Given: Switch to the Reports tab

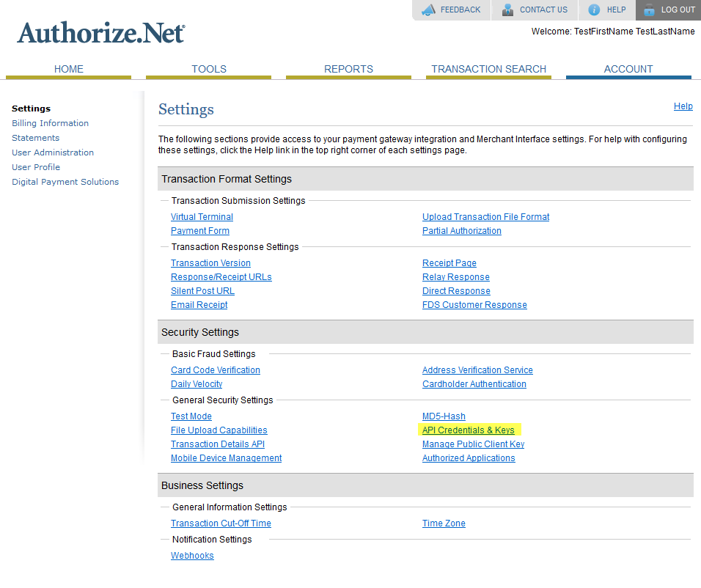Looking at the screenshot, I should pyautogui.click(x=348, y=69).
